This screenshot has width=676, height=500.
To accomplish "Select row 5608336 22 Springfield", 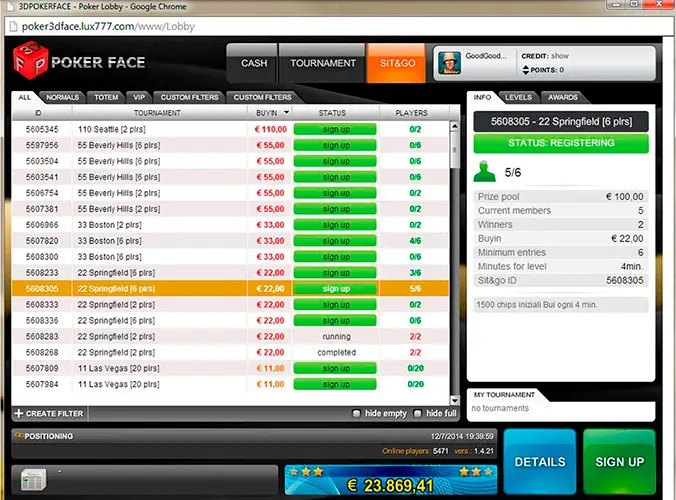I will [x=231, y=320].
